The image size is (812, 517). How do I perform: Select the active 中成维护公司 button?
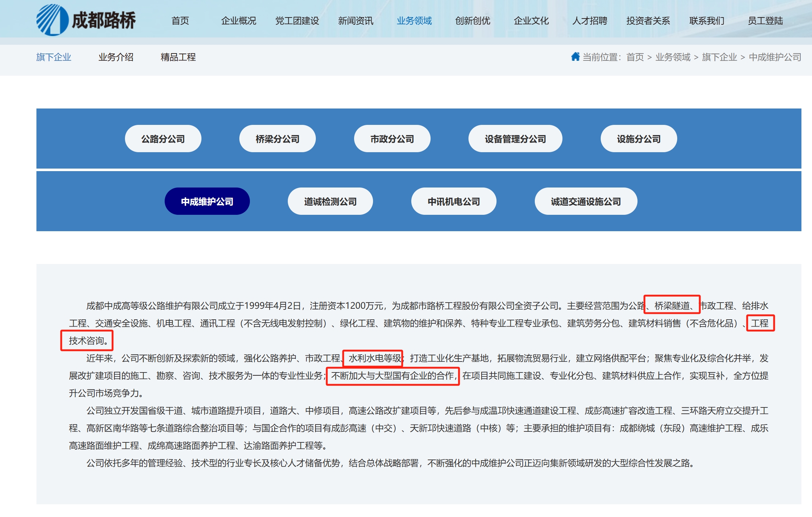click(x=207, y=201)
